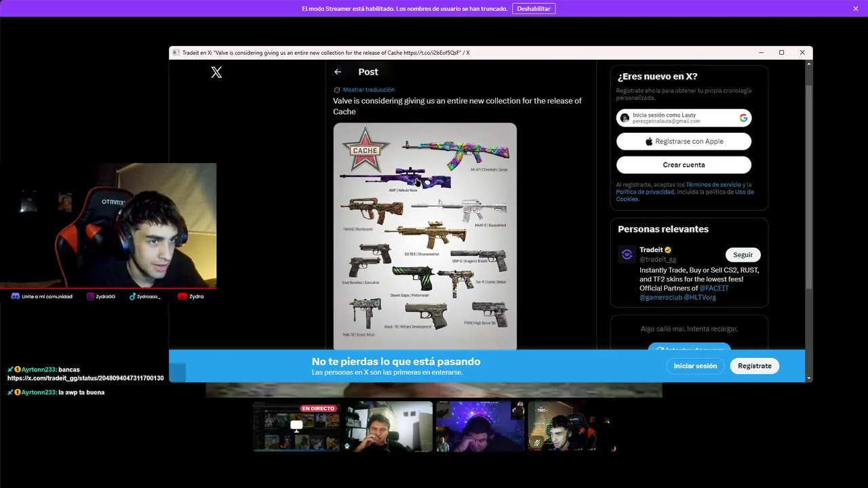Click Crear cuenta button
Screen dimensions: 868x488
[x=684, y=165]
